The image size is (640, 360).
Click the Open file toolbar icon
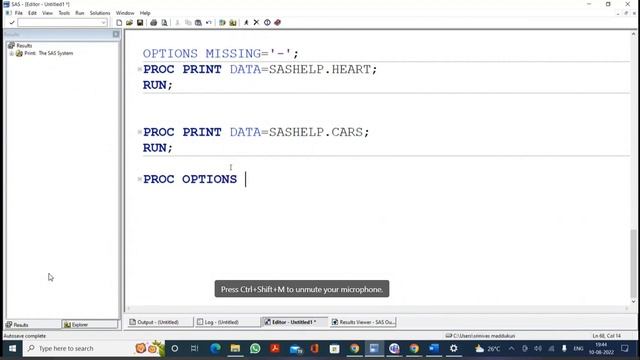pyautogui.click(x=129, y=22)
